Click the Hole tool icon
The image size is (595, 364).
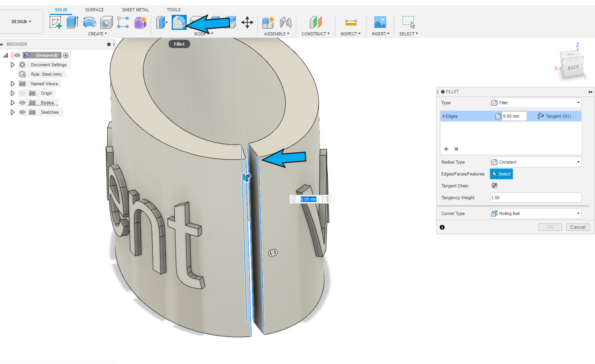coord(106,22)
